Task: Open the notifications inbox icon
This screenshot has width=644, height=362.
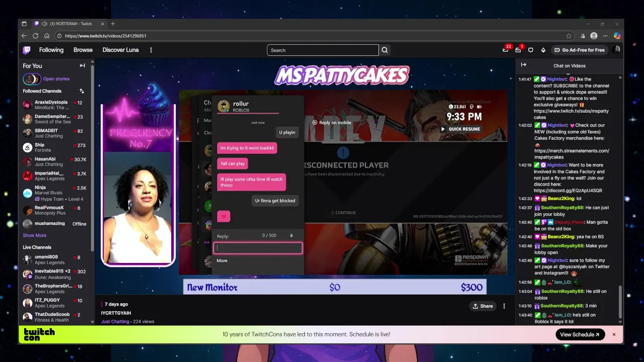Action: coord(518,50)
